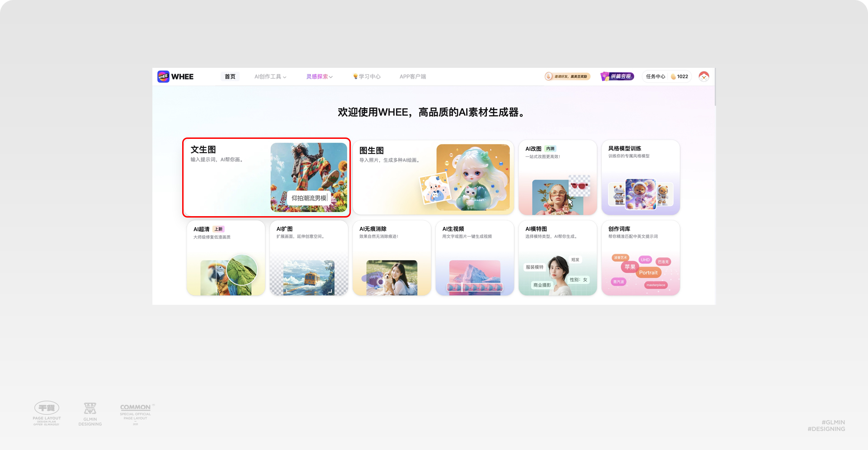868x450 pixels.
Task: Open 任务中心
Action: point(655,76)
